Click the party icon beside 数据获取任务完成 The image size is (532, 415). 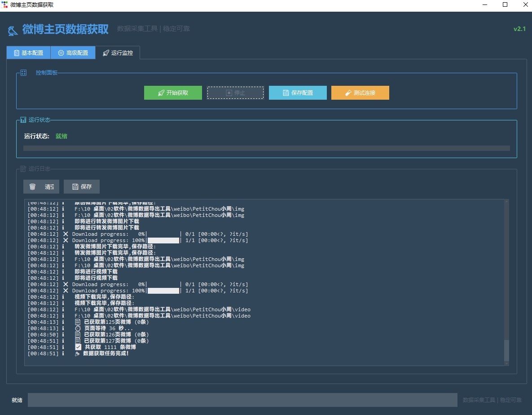pyautogui.click(x=77, y=353)
